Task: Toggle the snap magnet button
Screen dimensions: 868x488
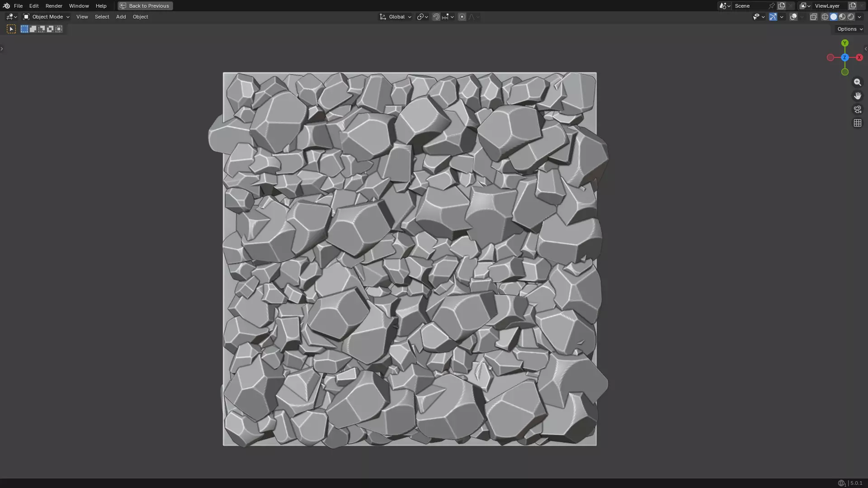Action: [x=436, y=17]
